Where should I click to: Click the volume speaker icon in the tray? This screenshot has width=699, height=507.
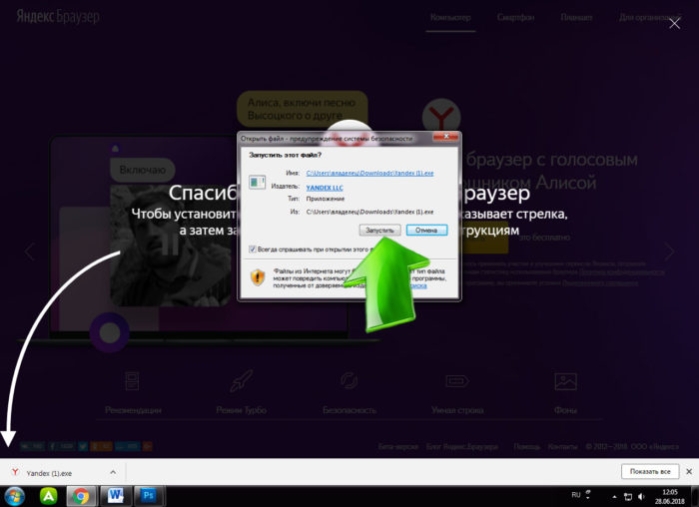tap(641, 496)
